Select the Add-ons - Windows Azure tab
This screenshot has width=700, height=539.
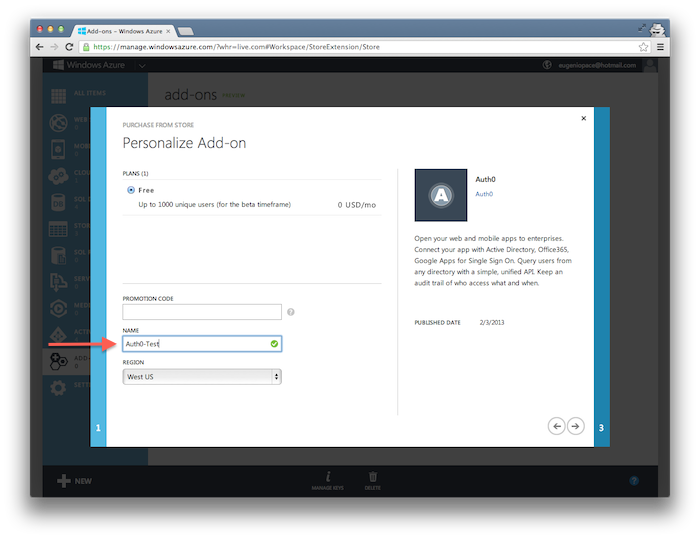click(123, 31)
